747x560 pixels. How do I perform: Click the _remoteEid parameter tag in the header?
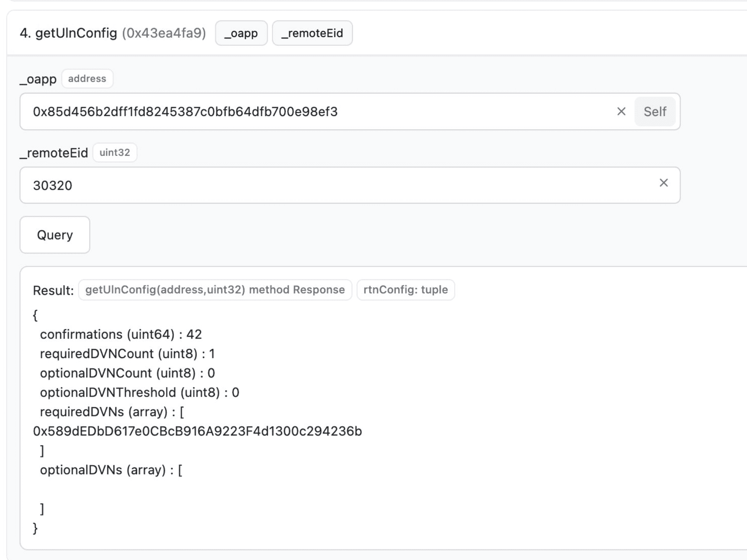tap(312, 33)
